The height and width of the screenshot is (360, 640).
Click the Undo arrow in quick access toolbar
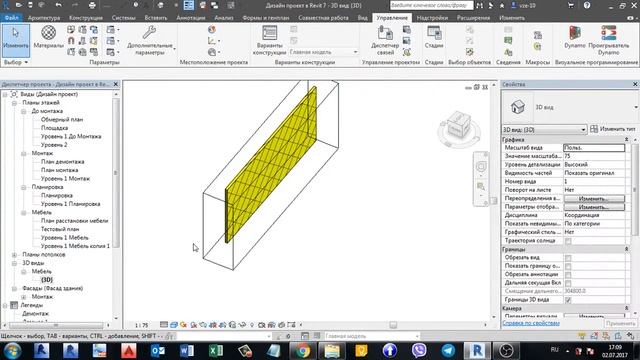point(59,5)
